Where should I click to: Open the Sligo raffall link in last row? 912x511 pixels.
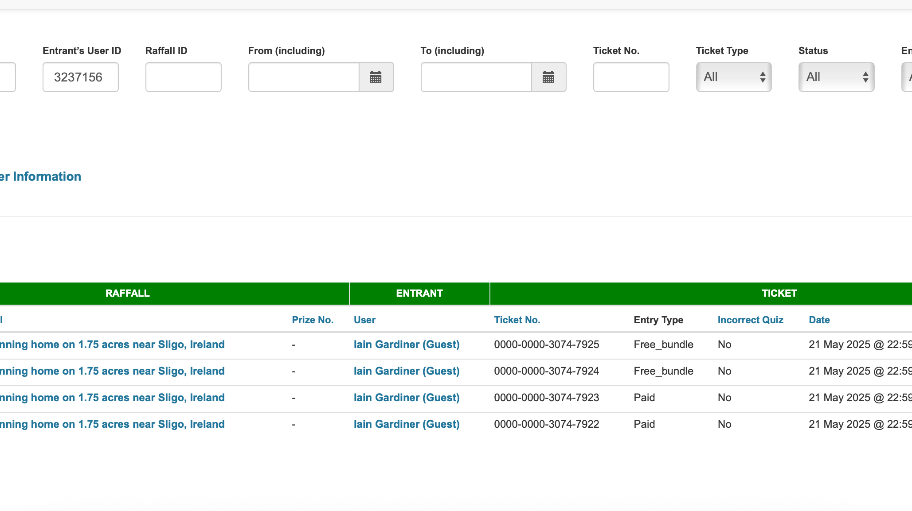coord(112,424)
